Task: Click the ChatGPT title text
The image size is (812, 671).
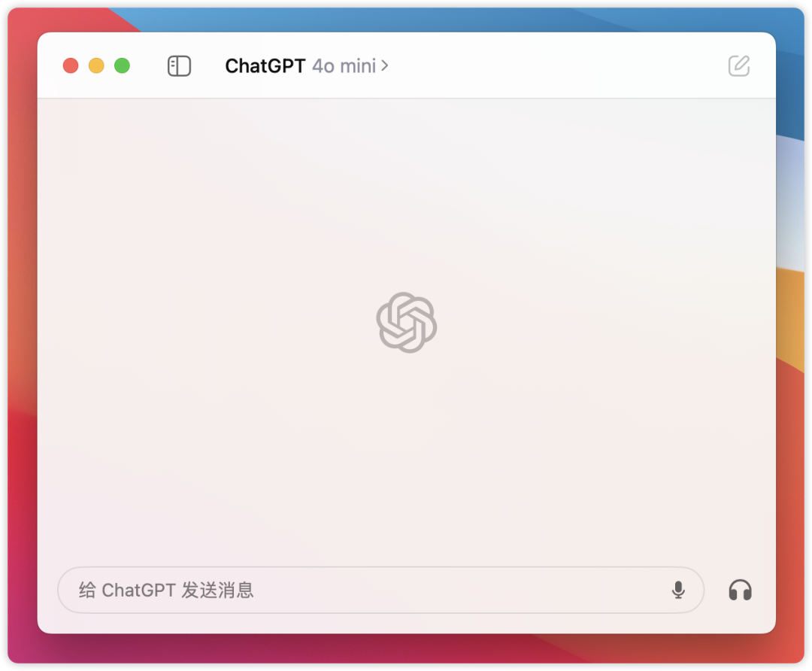Action: 265,66
